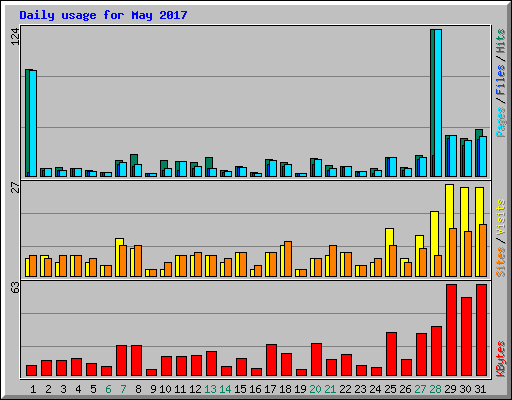Click the day label 10

pyautogui.click(x=165, y=389)
